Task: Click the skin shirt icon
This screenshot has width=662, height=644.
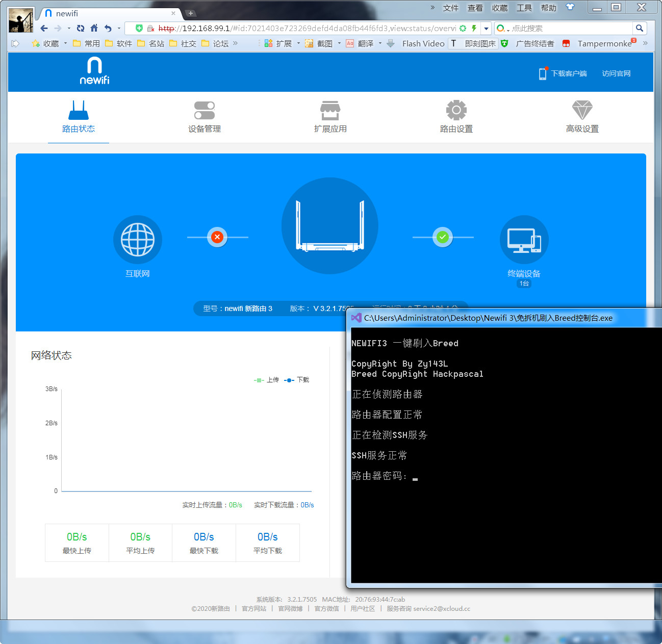Action: click(570, 7)
